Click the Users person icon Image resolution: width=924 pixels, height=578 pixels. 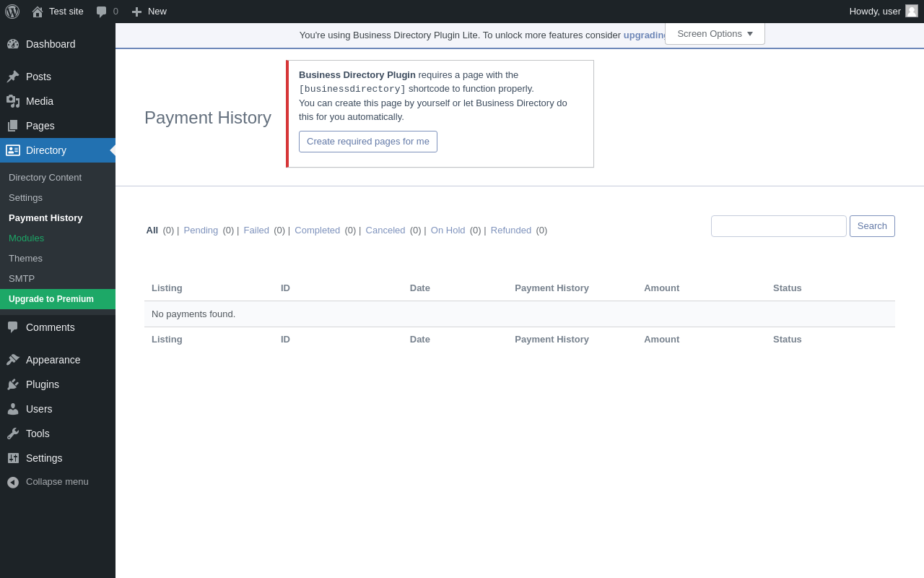(x=13, y=409)
